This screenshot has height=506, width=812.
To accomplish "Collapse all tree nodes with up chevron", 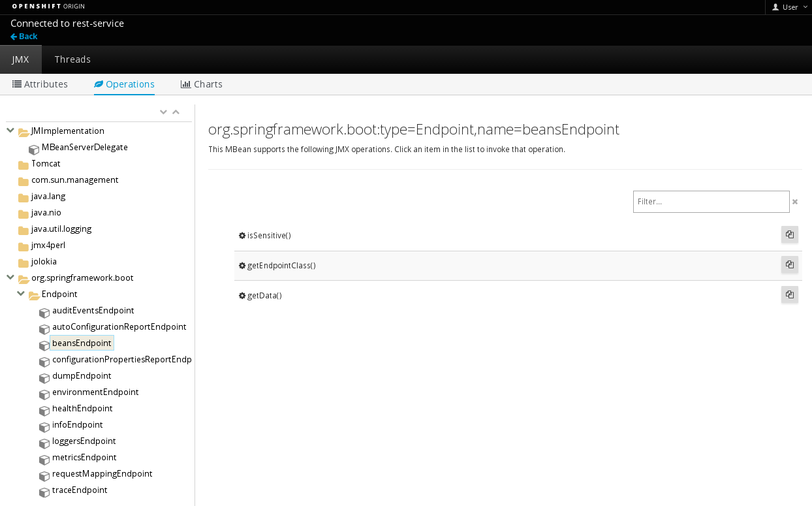I will coord(176,112).
